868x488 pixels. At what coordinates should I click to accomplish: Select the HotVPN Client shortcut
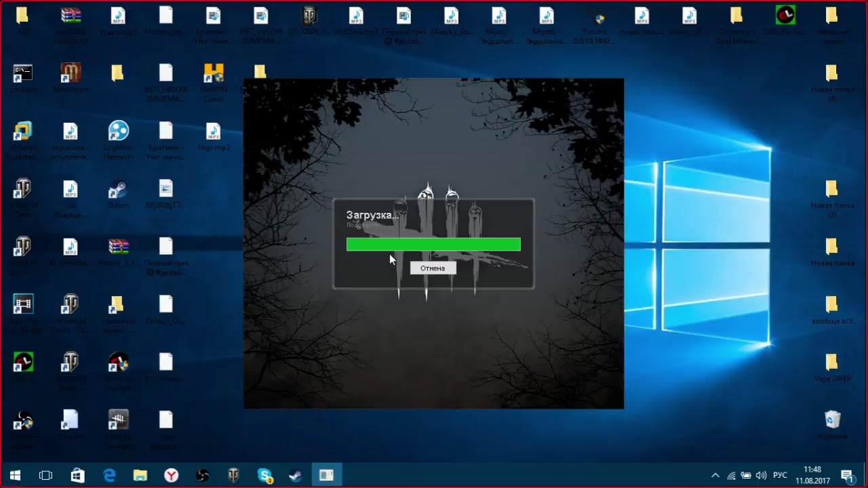coord(214,83)
